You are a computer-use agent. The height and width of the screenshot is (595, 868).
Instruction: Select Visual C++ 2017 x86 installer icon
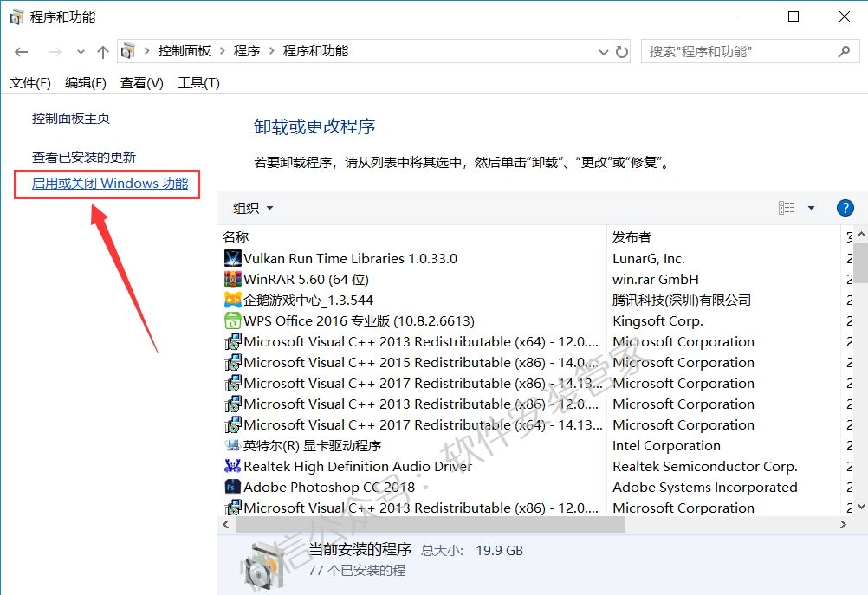coord(232,383)
